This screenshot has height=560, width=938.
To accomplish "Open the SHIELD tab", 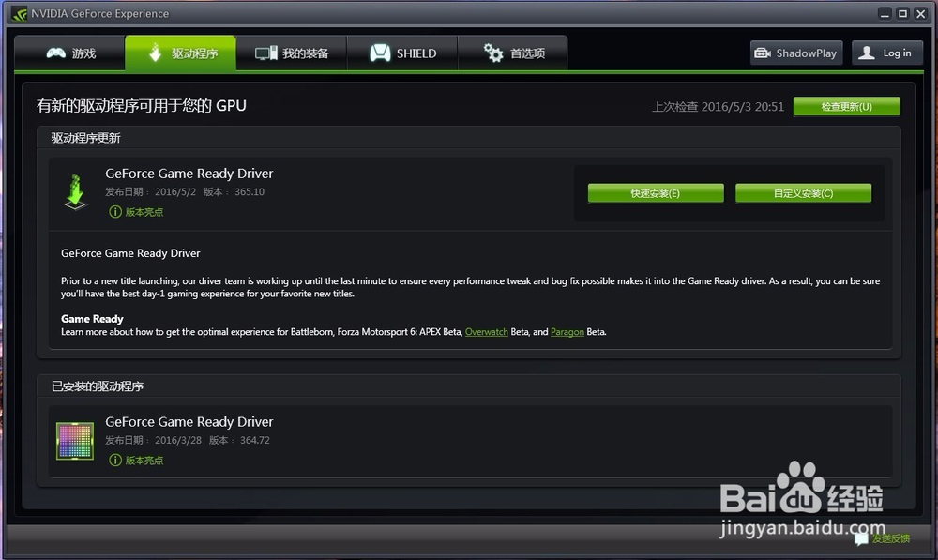I will tap(402, 53).
